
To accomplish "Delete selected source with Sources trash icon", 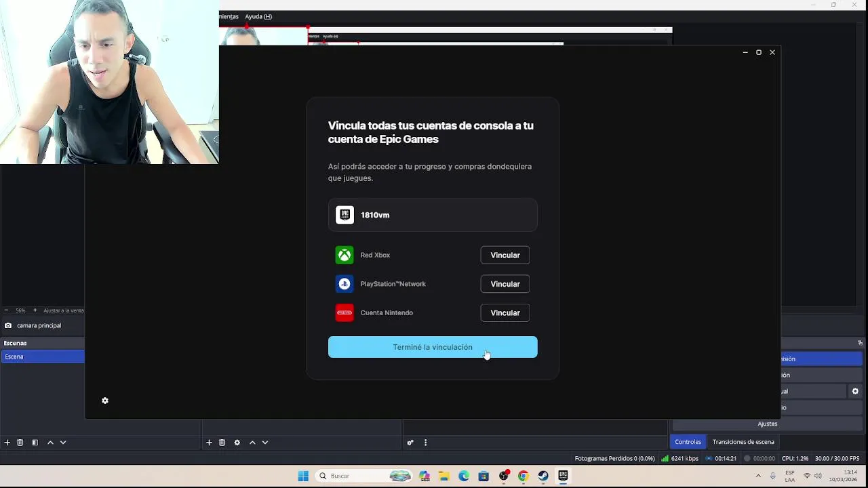I will click(222, 443).
